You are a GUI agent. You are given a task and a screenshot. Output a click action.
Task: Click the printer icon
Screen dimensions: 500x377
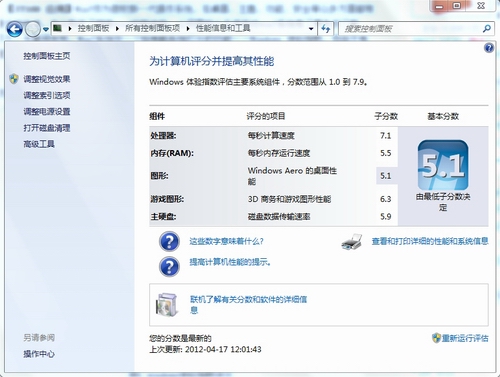pos(352,242)
